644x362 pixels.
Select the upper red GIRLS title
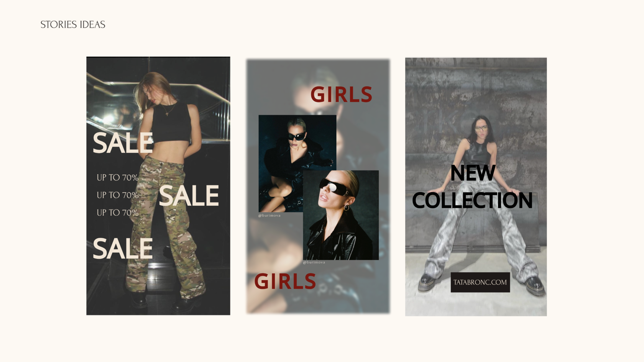(341, 95)
